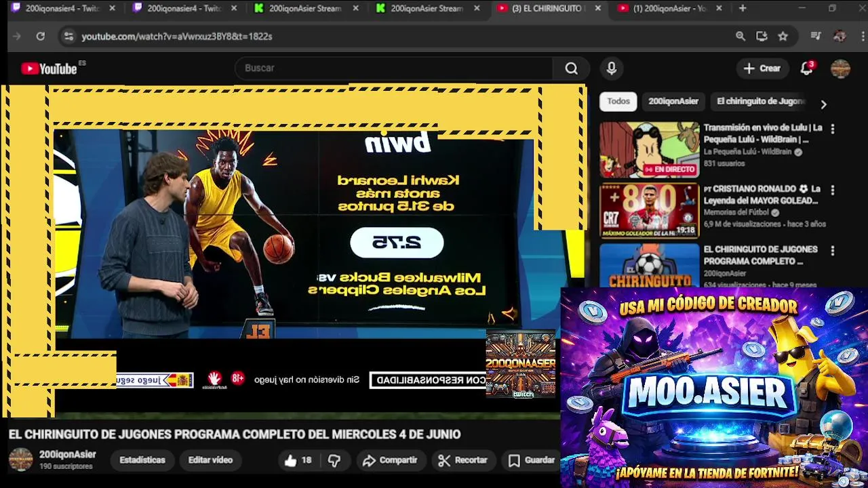Screen dimensions: 868x488
Task: Reload the page with the browser refresh icon
Action: [x=41, y=36]
